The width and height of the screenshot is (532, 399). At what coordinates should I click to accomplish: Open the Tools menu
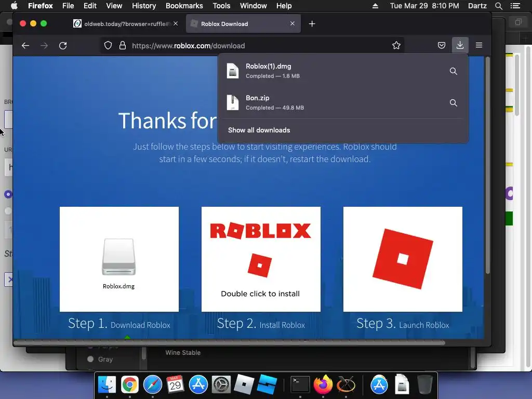click(x=221, y=6)
